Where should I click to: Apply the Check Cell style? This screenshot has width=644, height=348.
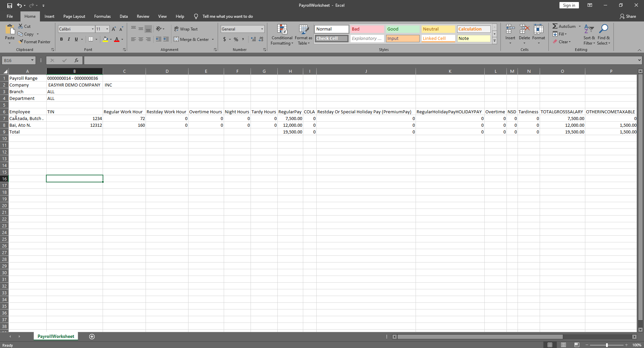click(x=331, y=39)
